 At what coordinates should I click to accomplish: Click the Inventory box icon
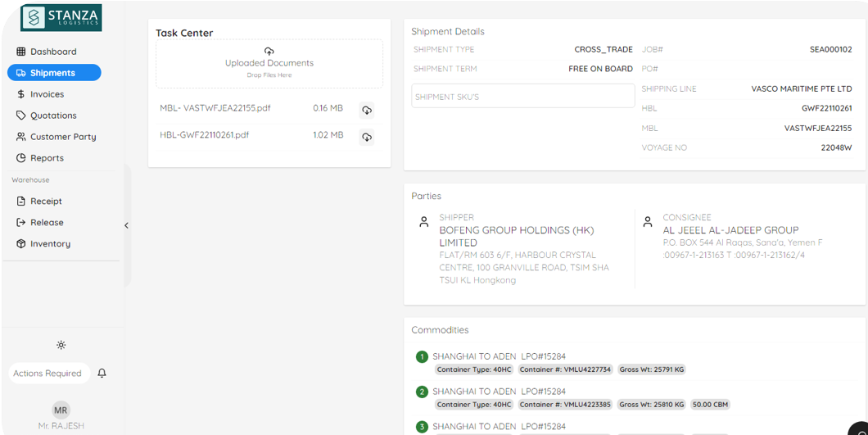[x=21, y=244]
